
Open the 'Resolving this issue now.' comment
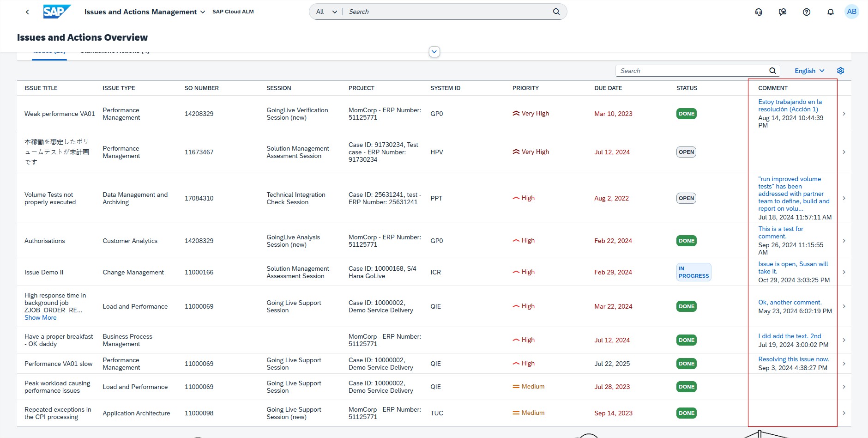(793, 359)
